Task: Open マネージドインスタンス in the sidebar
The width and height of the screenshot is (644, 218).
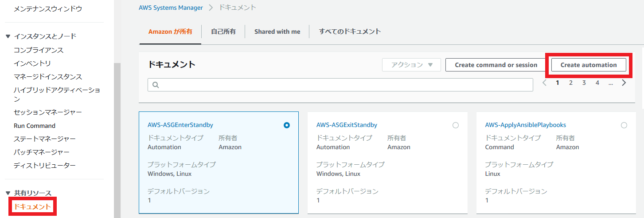Action: point(48,77)
